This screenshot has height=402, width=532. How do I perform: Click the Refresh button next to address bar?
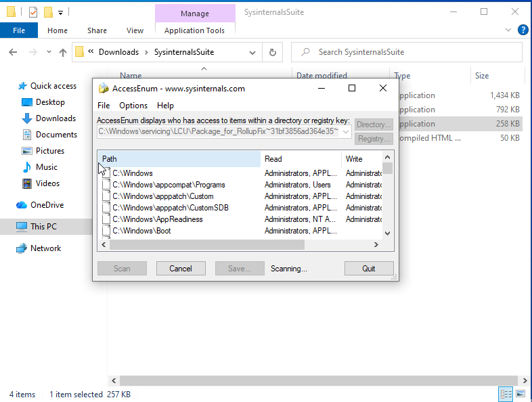(x=272, y=52)
